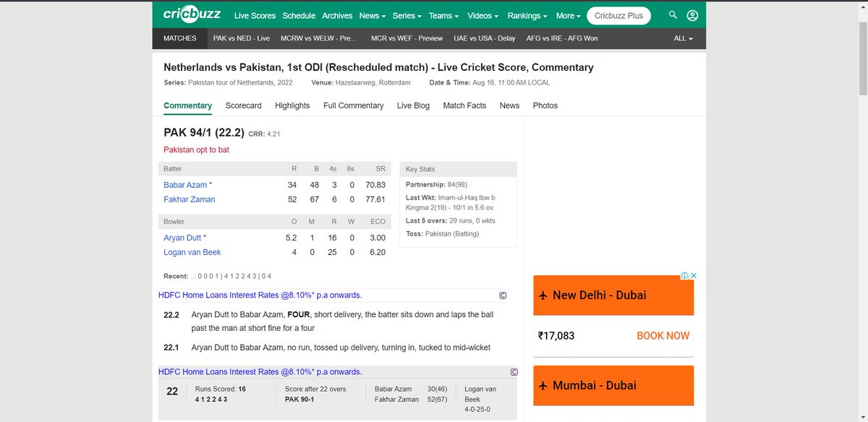Close the New Delhi - Dubai ad

pyautogui.click(x=693, y=275)
